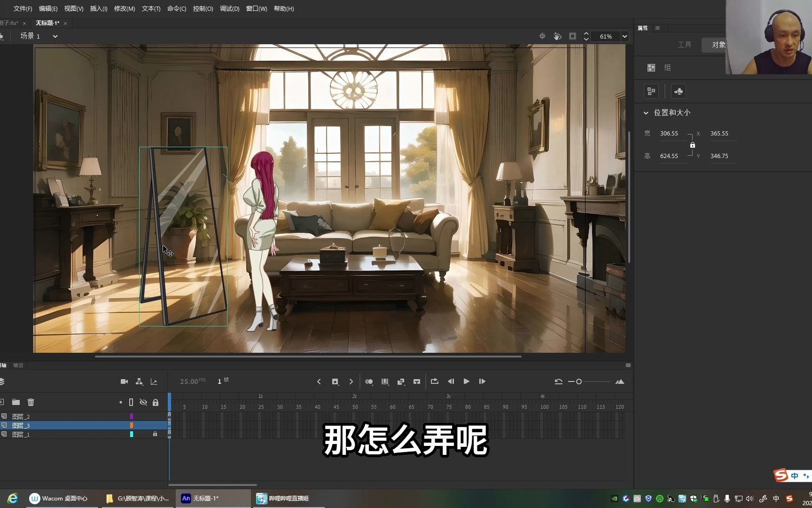812x508 pixels.
Task: Click the convert to symbol button
Action: point(678,91)
